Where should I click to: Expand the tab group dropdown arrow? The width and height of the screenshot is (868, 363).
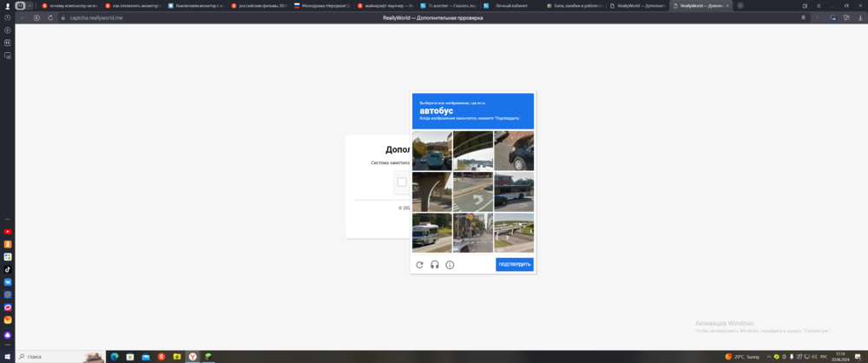[x=30, y=5]
